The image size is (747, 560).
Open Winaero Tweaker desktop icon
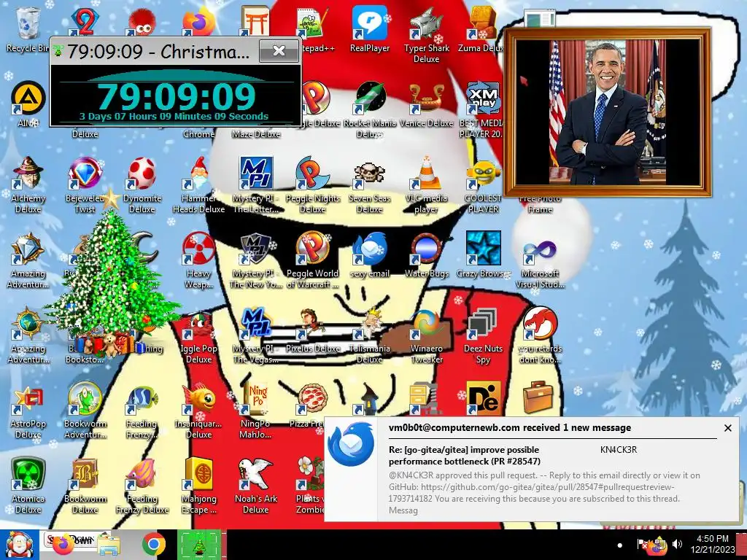[x=426, y=335]
